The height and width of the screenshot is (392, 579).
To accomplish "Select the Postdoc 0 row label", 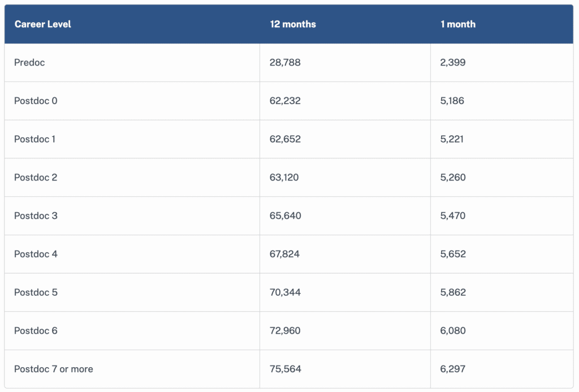I will click(36, 101).
